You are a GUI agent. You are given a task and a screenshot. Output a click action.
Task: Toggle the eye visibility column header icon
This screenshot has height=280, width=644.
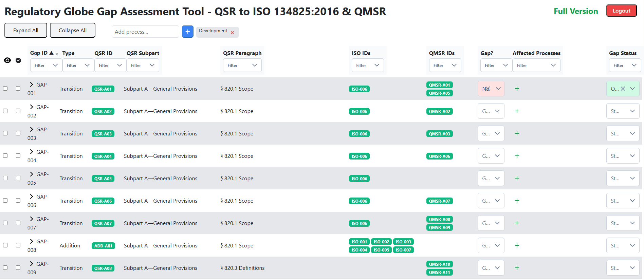[7, 60]
